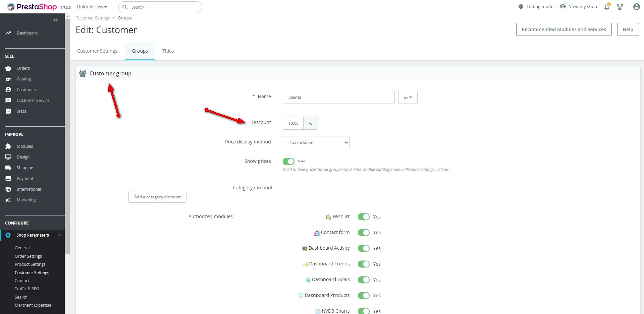The width and height of the screenshot is (644, 314).
Task: Open Traffic & SEO submenu item
Action: (27, 289)
